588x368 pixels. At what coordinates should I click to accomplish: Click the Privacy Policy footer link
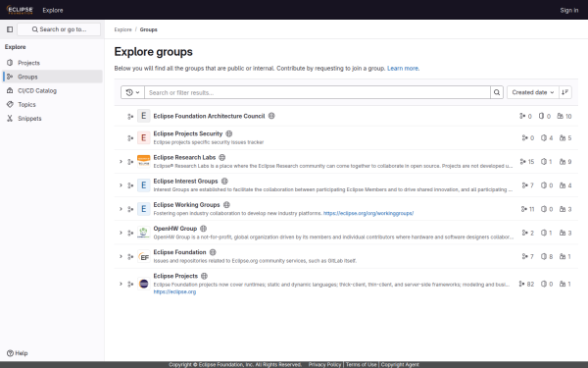point(324,365)
